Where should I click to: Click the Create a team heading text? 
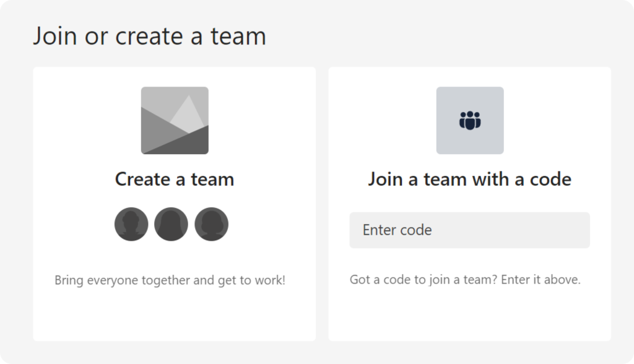click(x=175, y=180)
